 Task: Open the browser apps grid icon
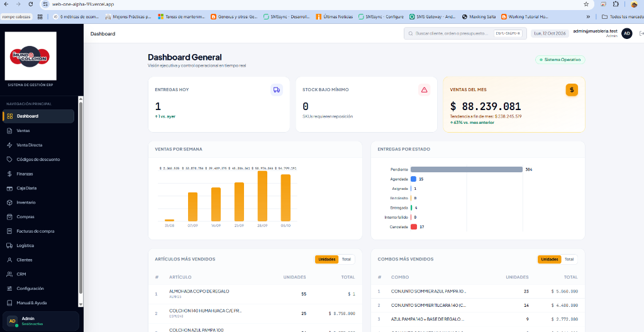coord(40,17)
